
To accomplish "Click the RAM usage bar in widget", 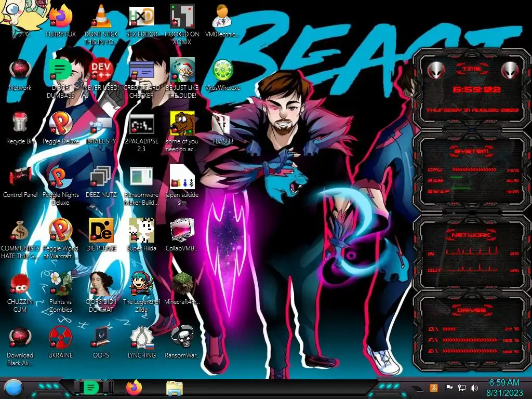I will pyautogui.click(x=474, y=178).
